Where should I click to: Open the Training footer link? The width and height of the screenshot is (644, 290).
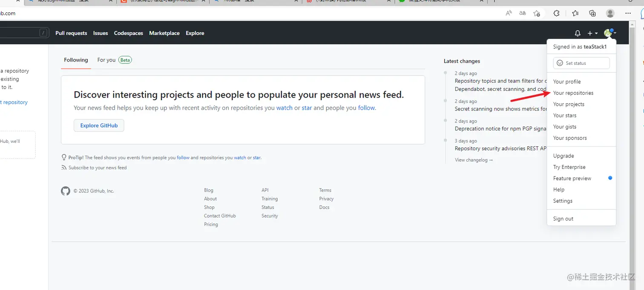(270, 199)
